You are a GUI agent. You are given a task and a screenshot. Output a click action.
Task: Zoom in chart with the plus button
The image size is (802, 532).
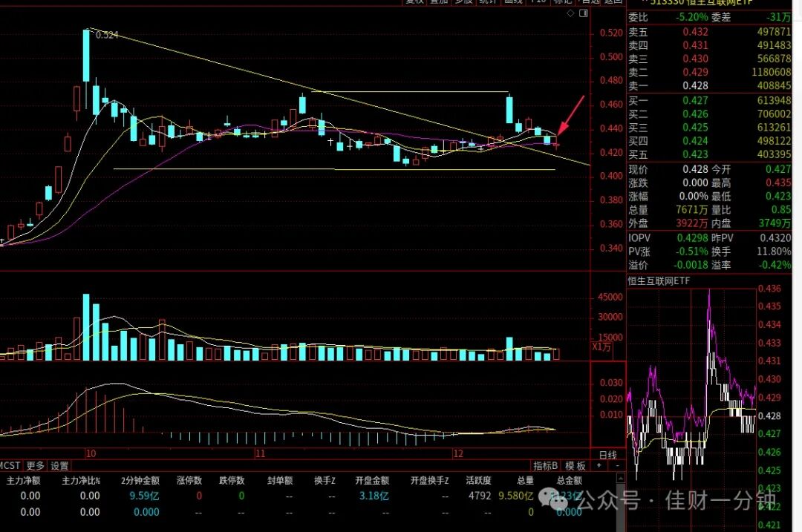599,465
